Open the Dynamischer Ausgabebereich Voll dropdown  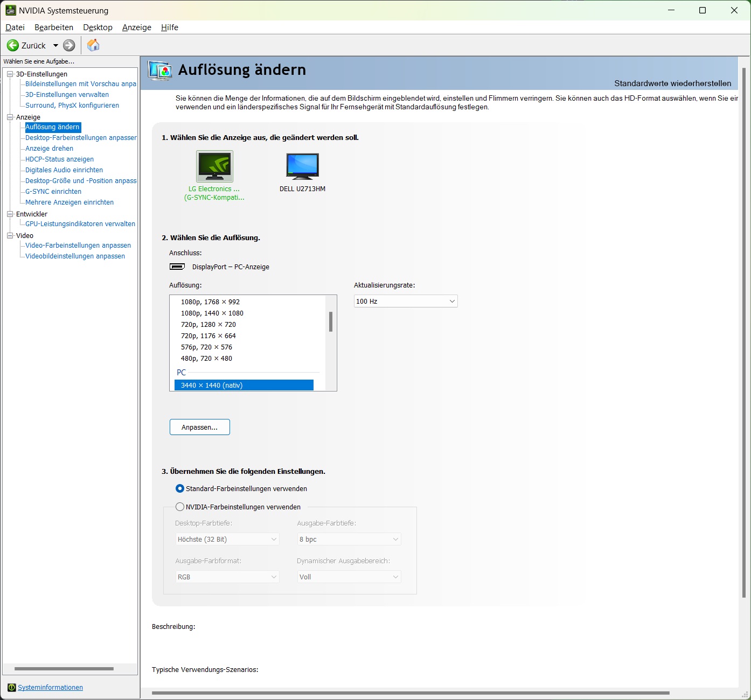pyautogui.click(x=349, y=577)
